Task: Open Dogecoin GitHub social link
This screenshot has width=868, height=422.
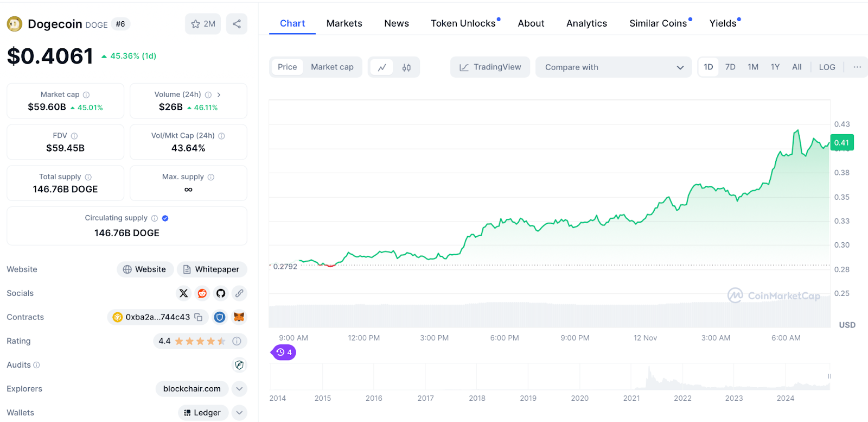Action: tap(221, 293)
